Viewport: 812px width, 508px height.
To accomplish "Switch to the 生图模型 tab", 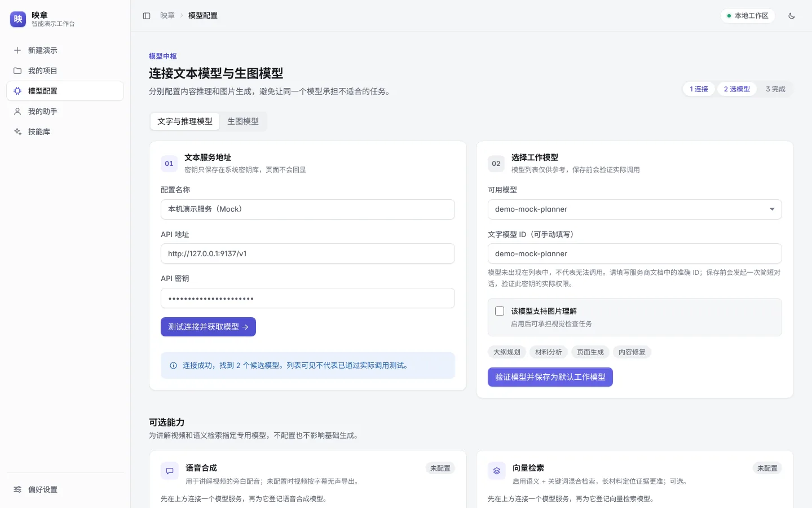I will 243,121.
